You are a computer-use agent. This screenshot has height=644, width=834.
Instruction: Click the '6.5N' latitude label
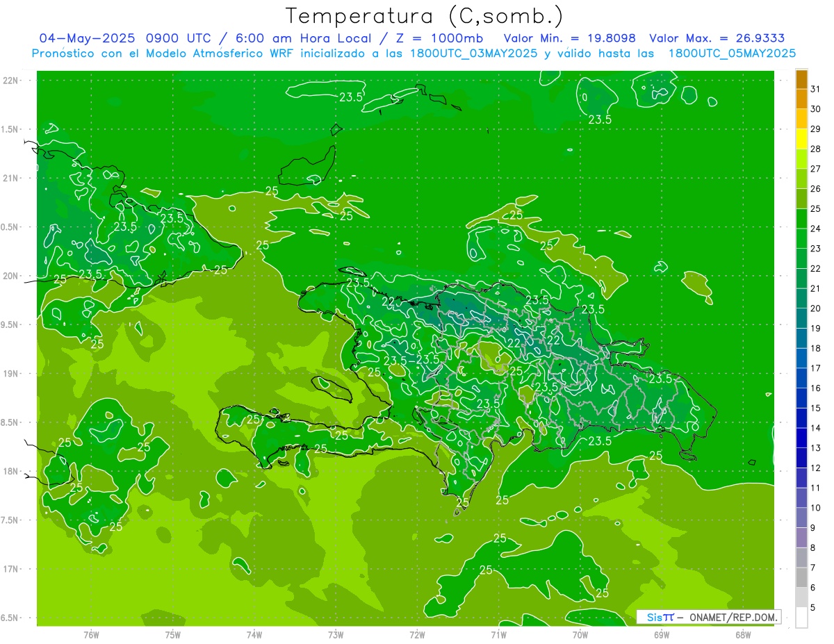coord(10,618)
